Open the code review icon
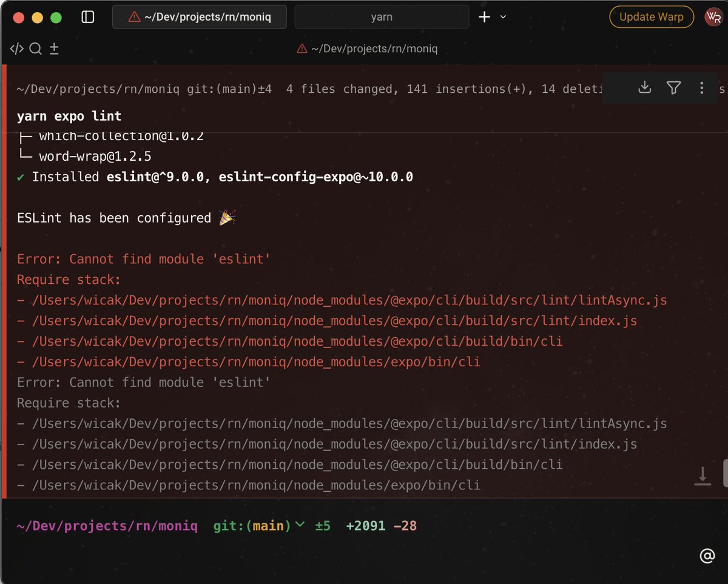 [17, 49]
